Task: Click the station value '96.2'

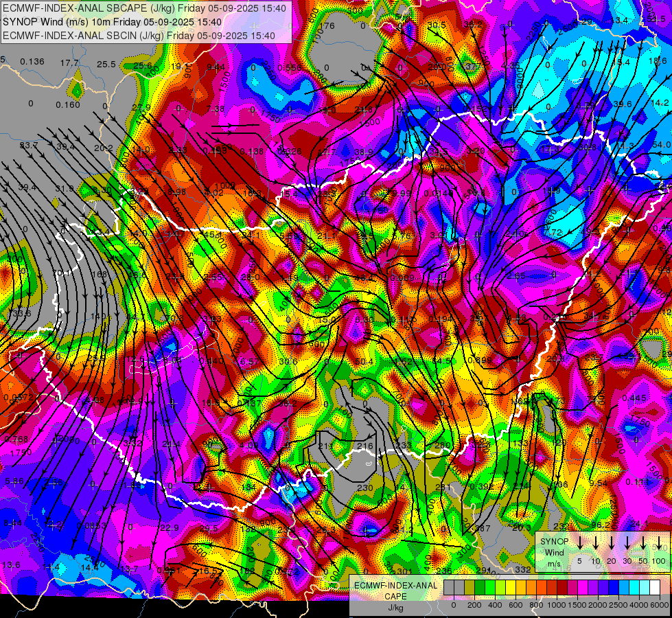Action: pos(601,525)
